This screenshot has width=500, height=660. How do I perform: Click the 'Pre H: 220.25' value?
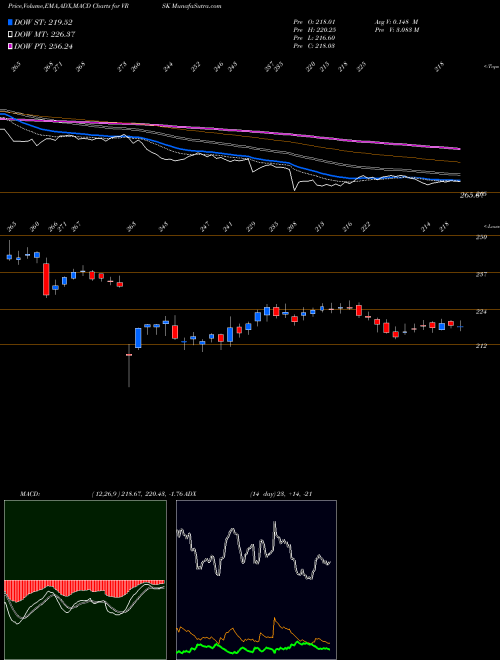coord(314,29)
